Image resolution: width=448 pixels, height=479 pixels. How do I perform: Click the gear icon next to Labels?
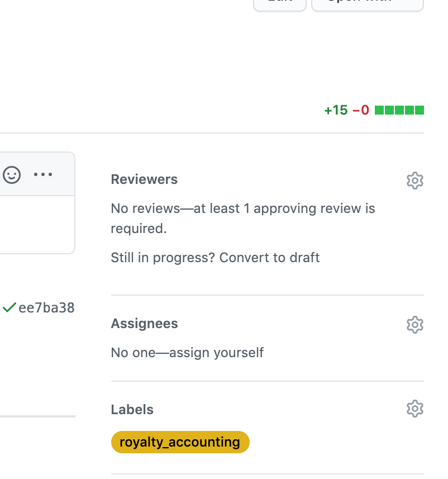coord(415,409)
